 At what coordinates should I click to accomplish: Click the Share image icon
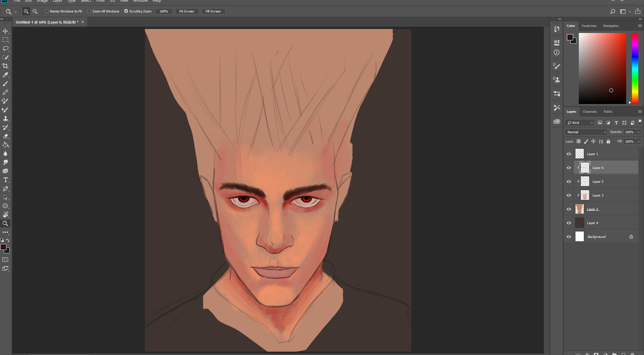(638, 11)
